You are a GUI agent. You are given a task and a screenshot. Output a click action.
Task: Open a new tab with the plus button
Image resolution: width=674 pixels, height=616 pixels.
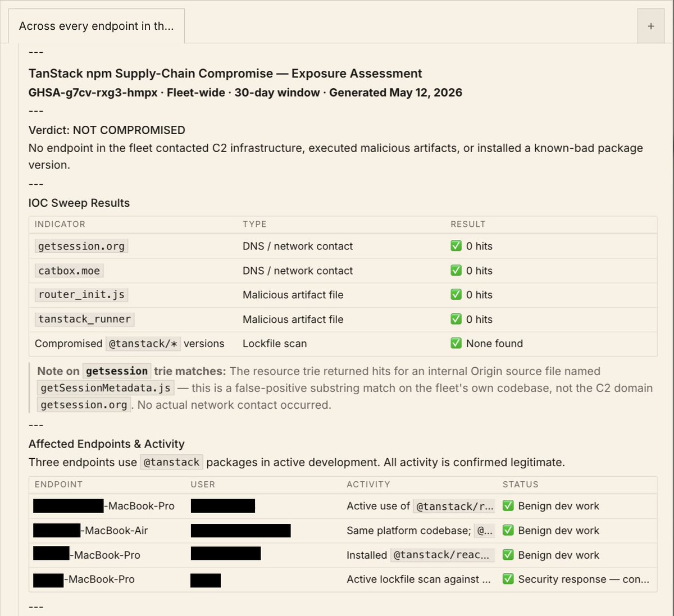(651, 26)
